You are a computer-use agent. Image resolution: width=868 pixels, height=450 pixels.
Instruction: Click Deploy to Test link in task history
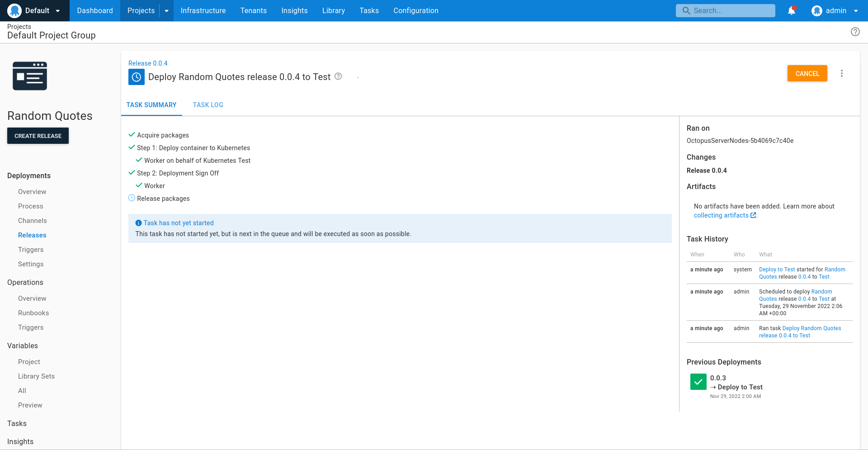click(777, 270)
